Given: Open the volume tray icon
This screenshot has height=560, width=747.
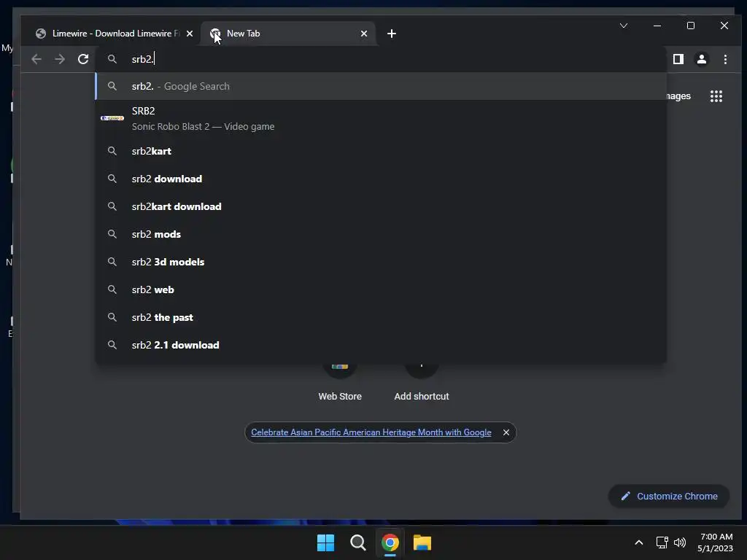Looking at the screenshot, I should tap(680, 542).
